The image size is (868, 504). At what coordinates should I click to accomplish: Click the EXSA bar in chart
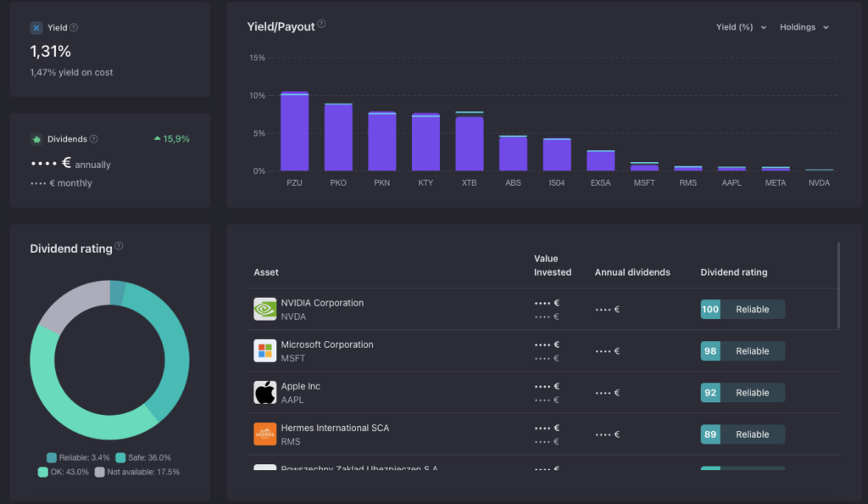601,160
